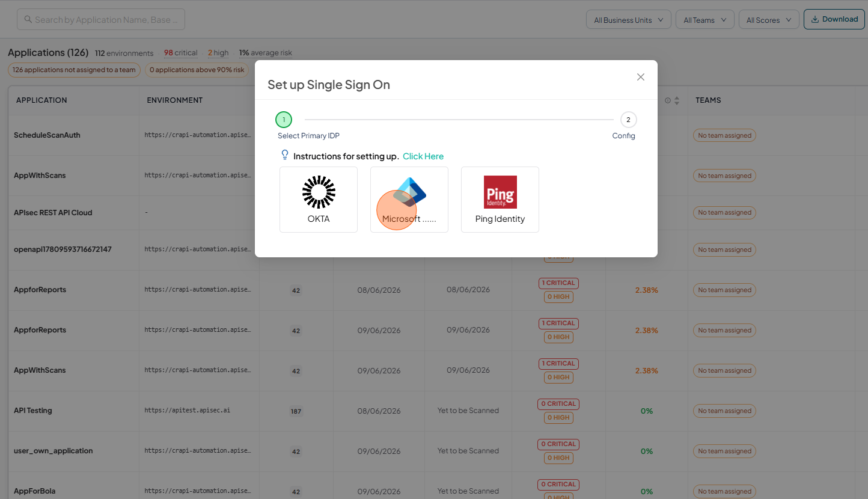This screenshot has width=868, height=499.
Task: Open the 'Click Here' setup instructions link
Action: point(423,156)
